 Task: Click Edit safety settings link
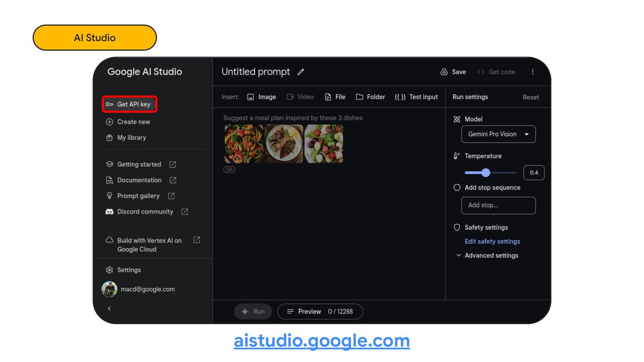coord(492,241)
